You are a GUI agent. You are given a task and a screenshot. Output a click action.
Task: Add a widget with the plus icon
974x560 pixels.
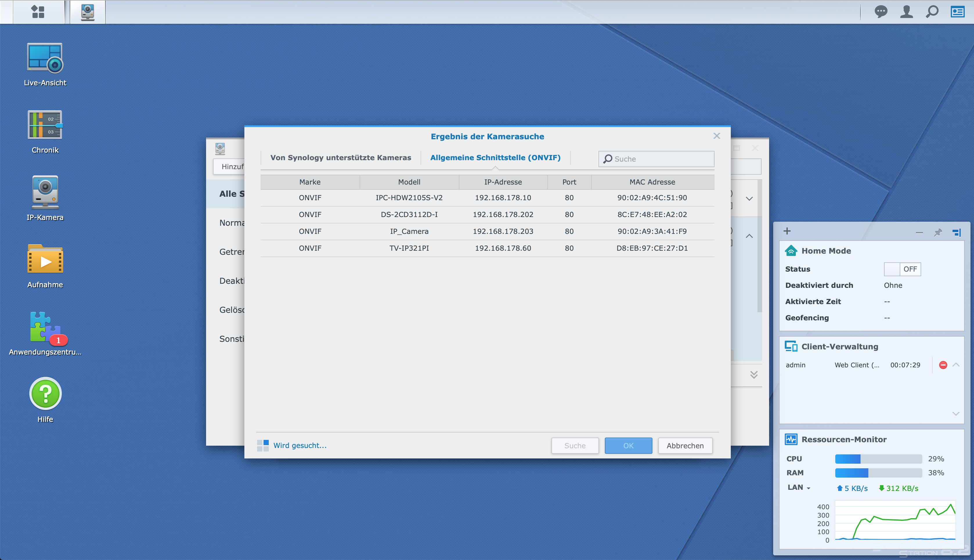click(787, 231)
